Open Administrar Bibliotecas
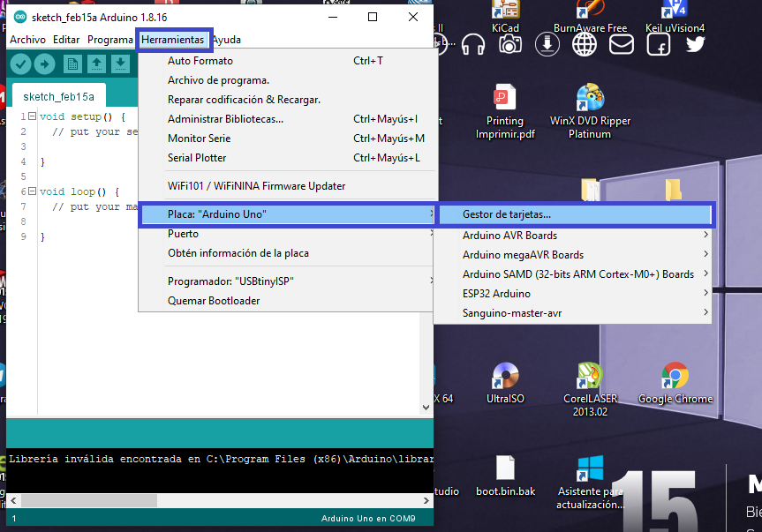The image size is (762, 532). [288, 119]
